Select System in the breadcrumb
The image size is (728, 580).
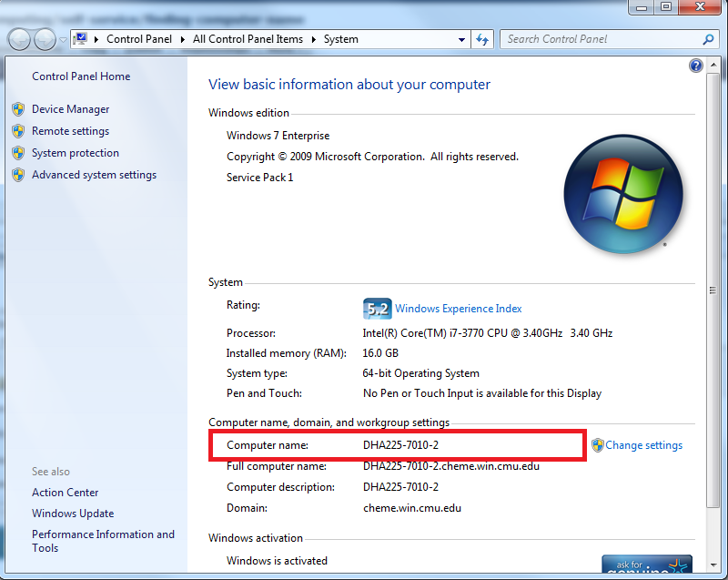340,39
